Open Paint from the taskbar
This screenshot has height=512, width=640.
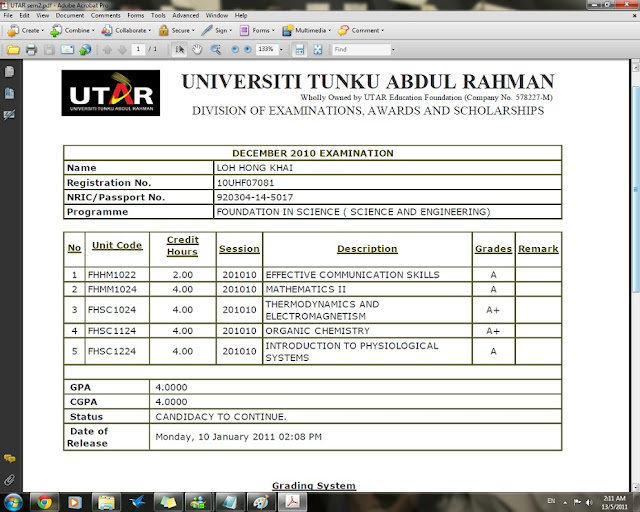pos(260,502)
